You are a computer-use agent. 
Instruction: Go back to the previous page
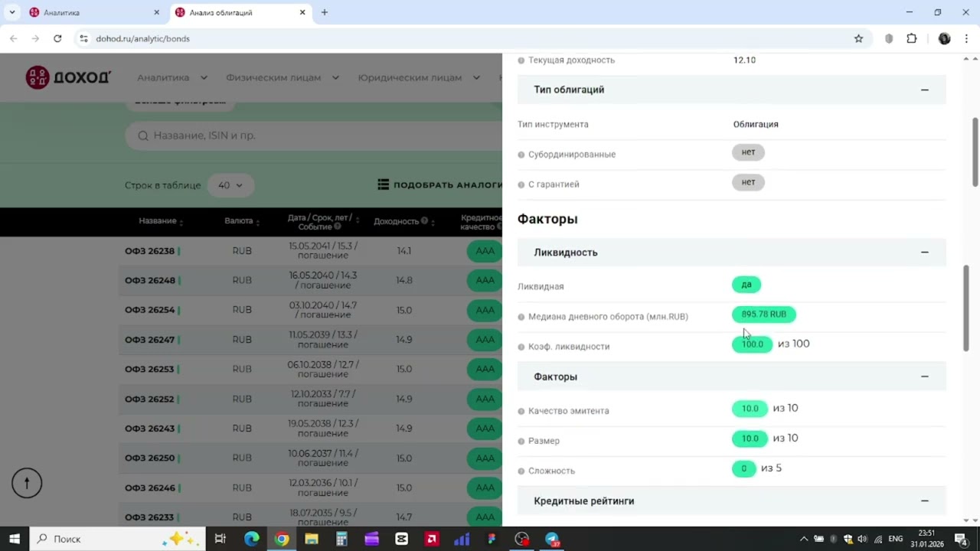click(x=14, y=38)
